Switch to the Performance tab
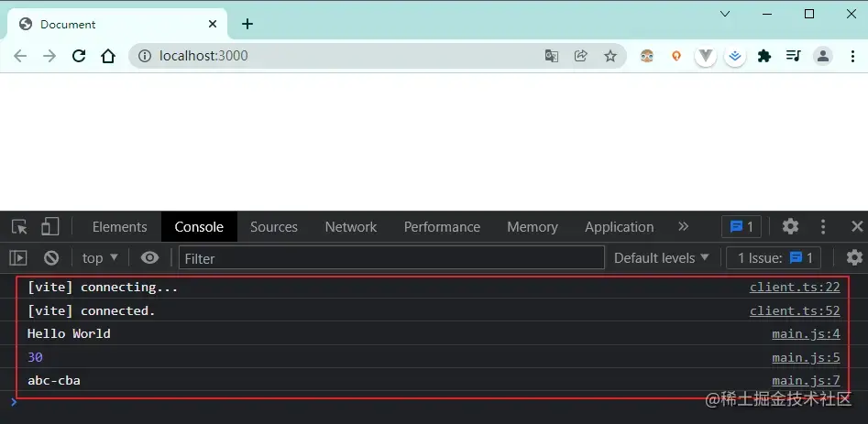Image resolution: width=868 pixels, height=424 pixels. [442, 226]
